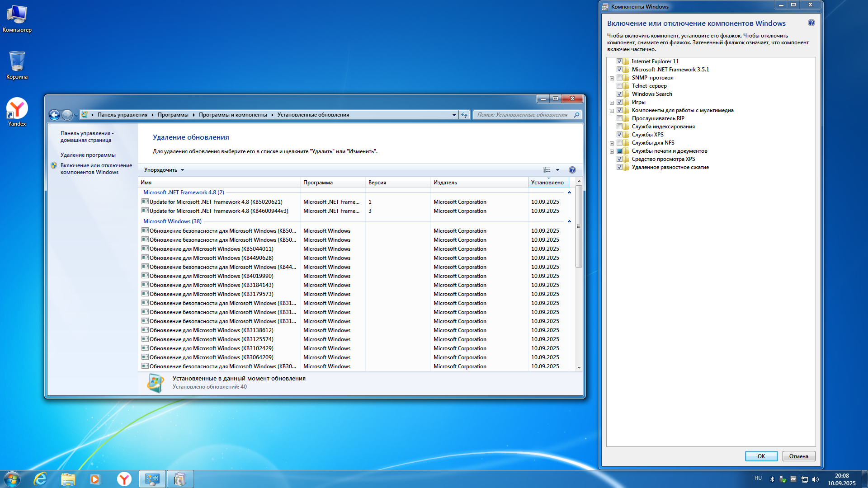Viewport: 868px width, 488px height.
Task: Expand the SNMP-протокол tree node
Action: point(612,77)
